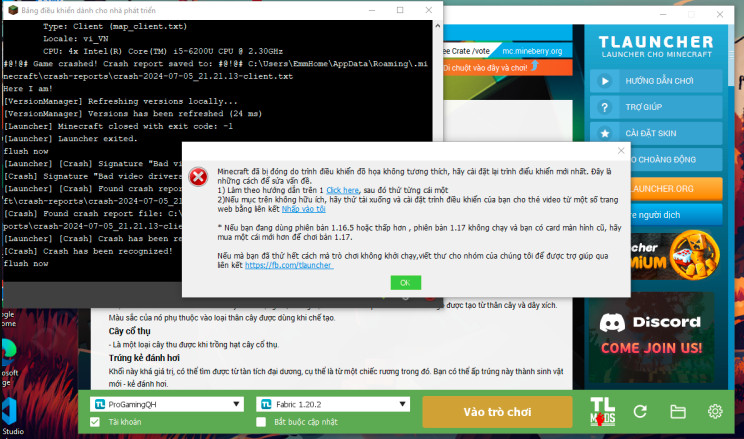744x439 pixels.
Task: Click 'Game crashed! Crash report' console line
Action: coord(215,70)
